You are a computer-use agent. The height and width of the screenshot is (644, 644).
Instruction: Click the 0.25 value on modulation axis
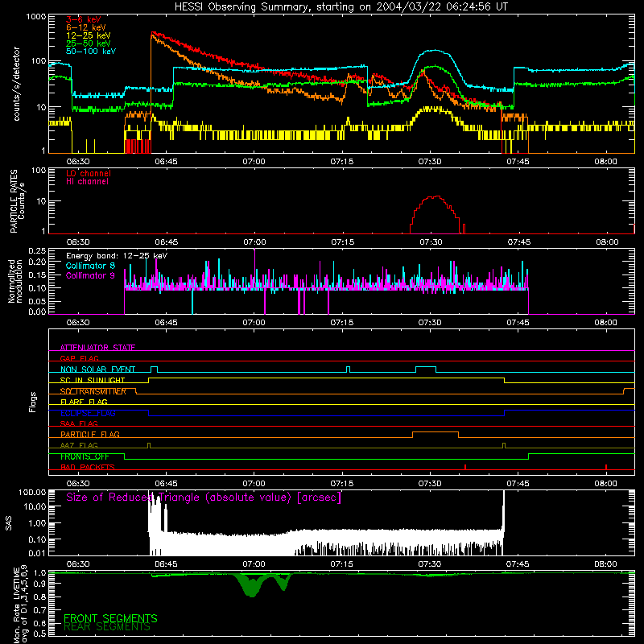pyautogui.click(x=37, y=251)
